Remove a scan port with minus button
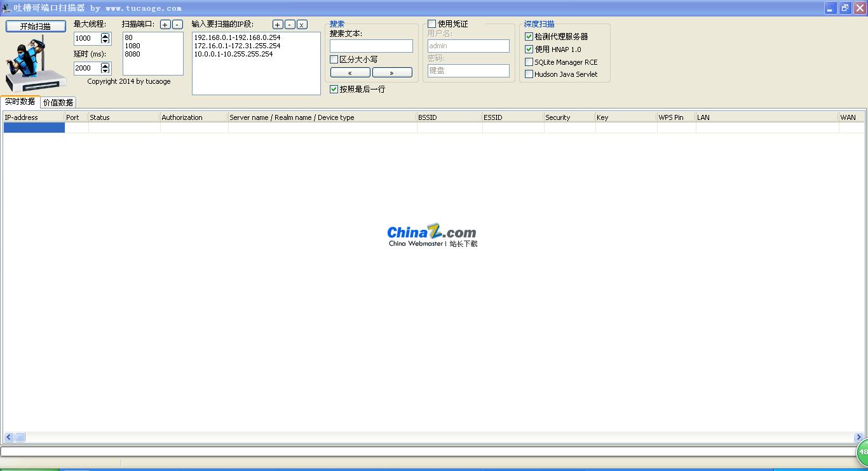Image resolution: width=868 pixels, height=471 pixels. click(177, 25)
